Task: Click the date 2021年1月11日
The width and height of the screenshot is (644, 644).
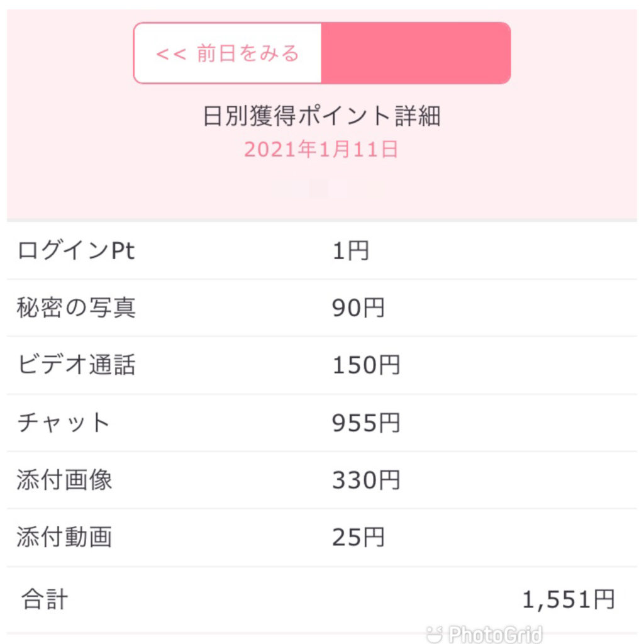Action: click(321, 150)
